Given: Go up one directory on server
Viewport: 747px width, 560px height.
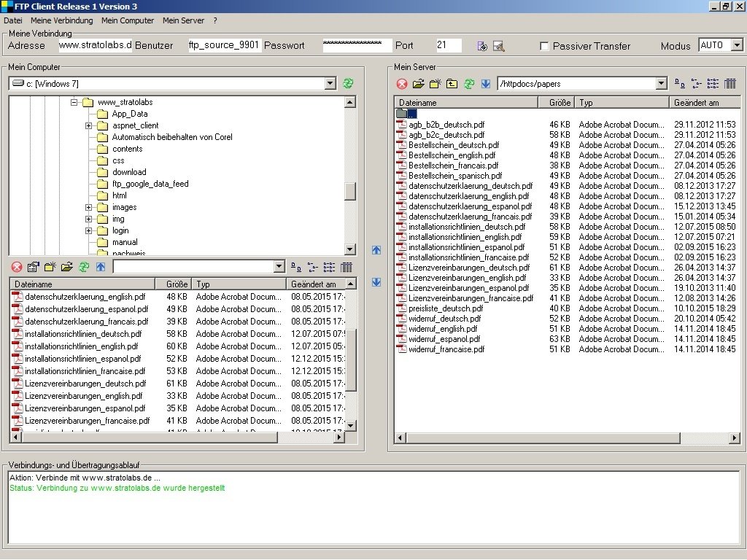Looking at the screenshot, I should coord(452,84).
